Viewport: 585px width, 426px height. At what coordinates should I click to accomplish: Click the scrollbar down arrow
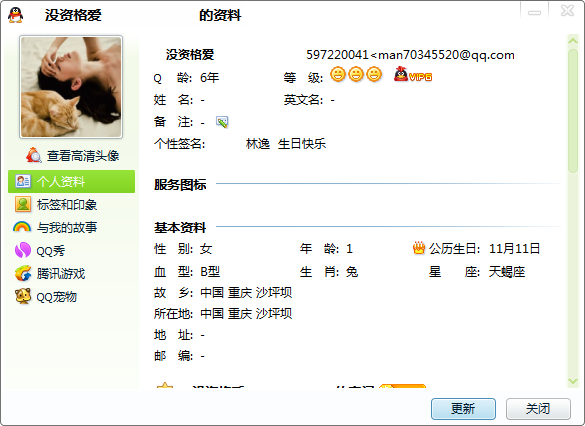[x=573, y=381]
